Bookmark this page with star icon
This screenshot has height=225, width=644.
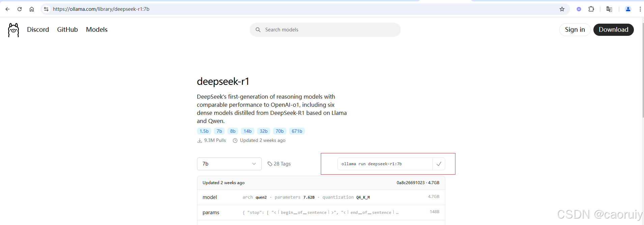[562, 9]
